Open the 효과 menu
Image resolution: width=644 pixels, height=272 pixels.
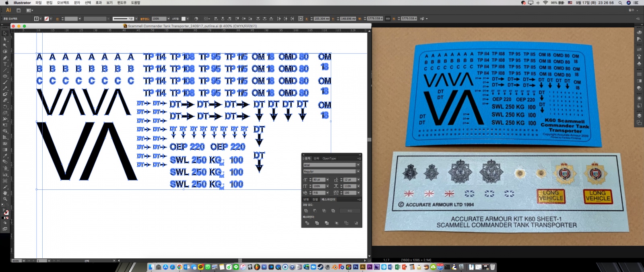pos(99,3)
